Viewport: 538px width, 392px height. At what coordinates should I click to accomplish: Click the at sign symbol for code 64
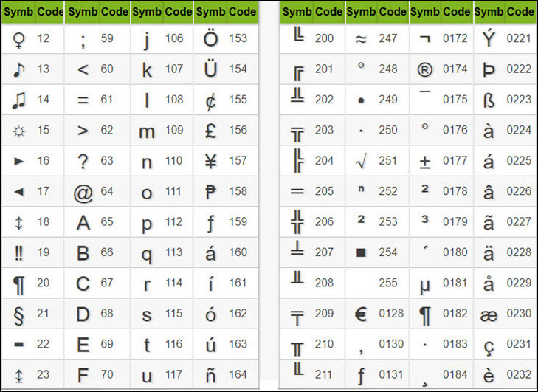pyautogui.click(x=83, y=193)
